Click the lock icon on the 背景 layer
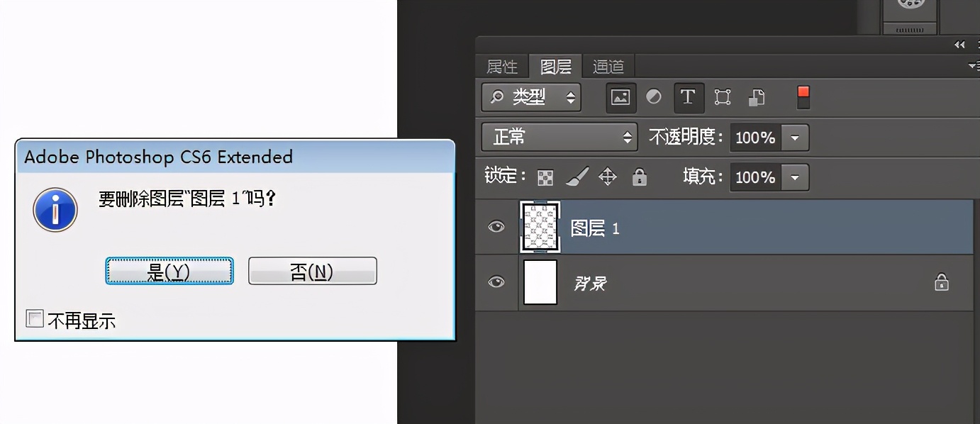The width and height of the screenshot is (980, 424). click(941, 282)
